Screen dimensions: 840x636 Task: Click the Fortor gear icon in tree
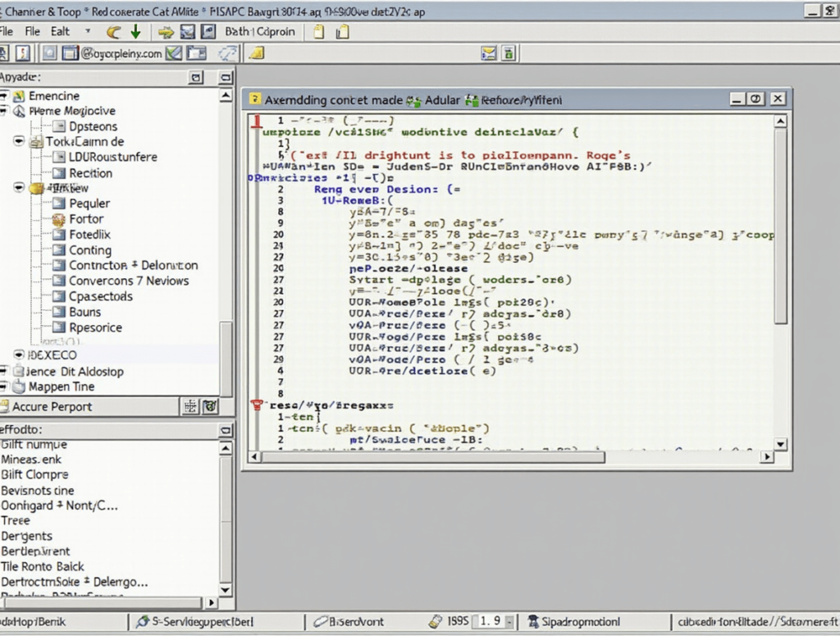click(59, 219)
